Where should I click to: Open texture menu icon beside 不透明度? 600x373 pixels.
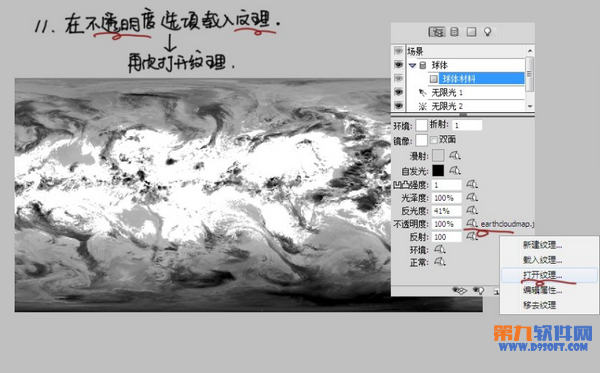pos(472,223)
